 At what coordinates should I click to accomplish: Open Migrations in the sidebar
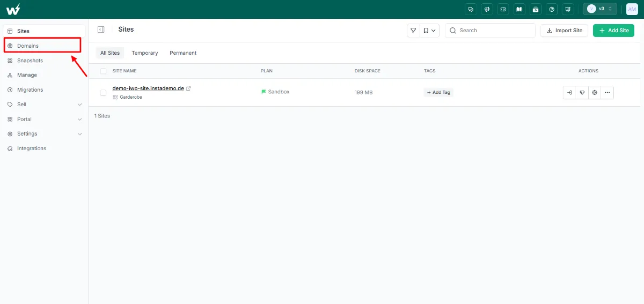coord(44,90)
